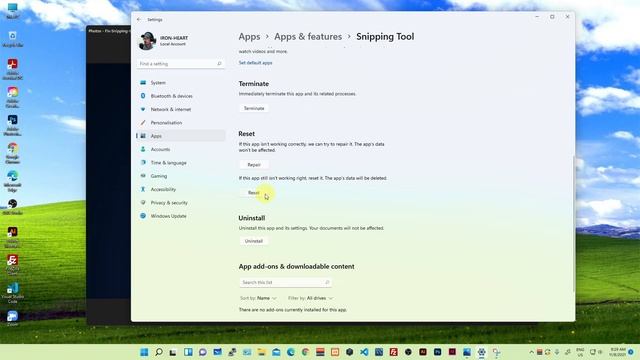Open Google Chrome from the taskbar

[305, 352]
